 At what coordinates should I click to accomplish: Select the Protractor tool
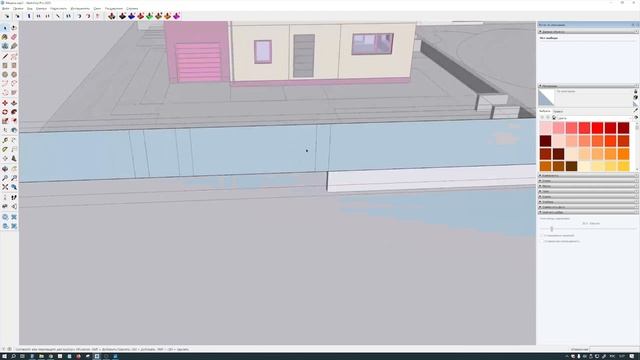[x=5, y=149]
